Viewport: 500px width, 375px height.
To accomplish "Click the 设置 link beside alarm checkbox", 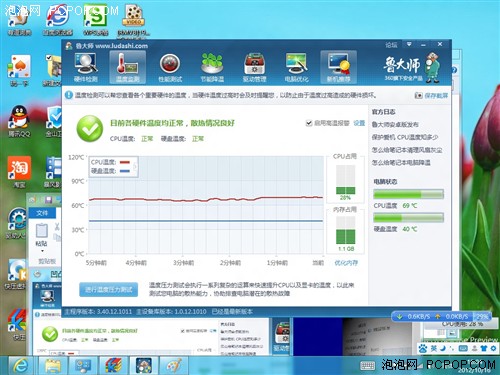I will (x=359, y=123).
